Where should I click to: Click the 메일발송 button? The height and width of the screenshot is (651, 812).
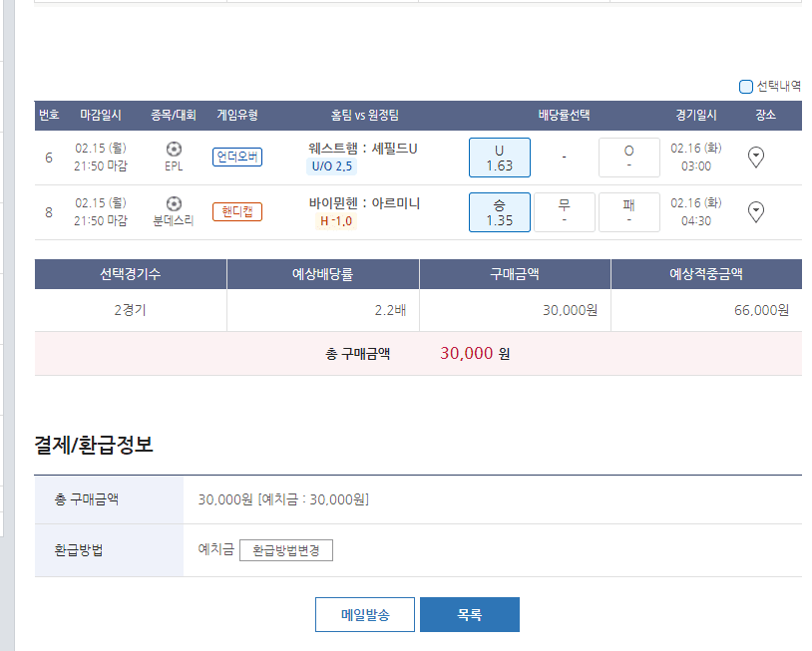point(364,615)
